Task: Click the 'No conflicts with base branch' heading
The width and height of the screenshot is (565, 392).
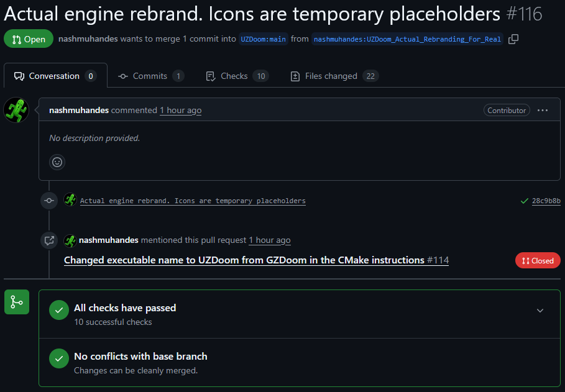Action: (x=140, y=357)
